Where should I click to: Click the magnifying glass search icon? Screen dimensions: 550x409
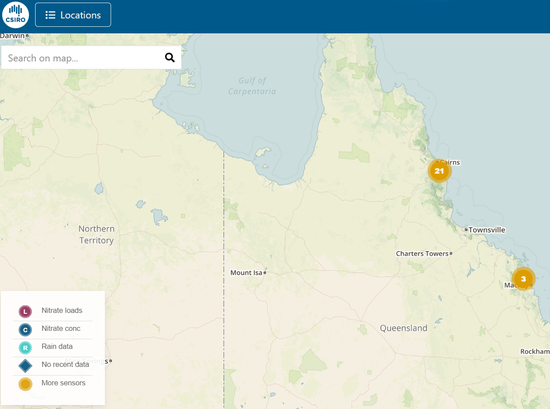(170, 58)
